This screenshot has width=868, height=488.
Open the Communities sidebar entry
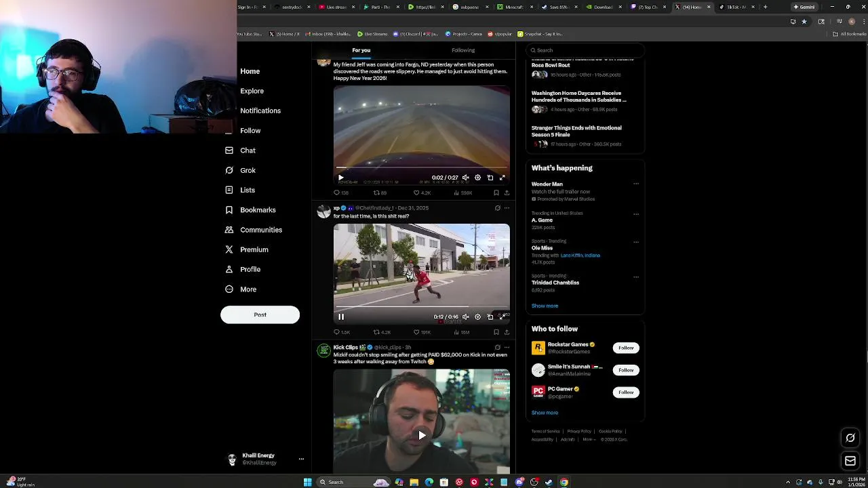tap(254, 230)
